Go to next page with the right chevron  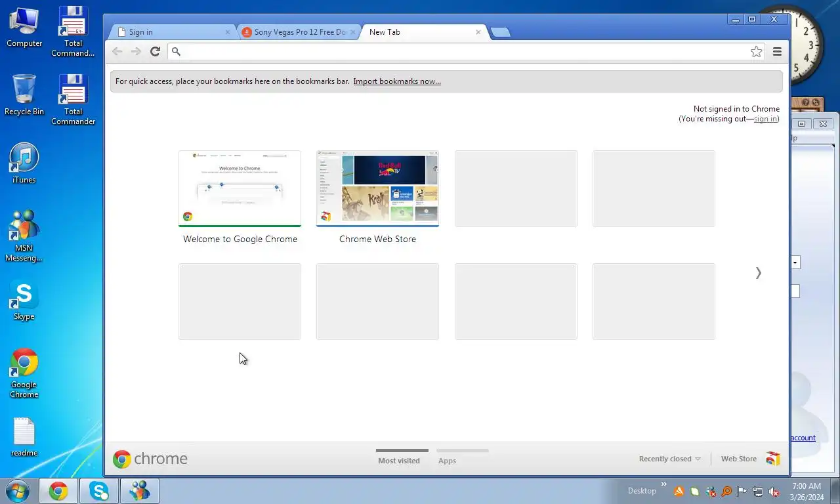point(758,272)
